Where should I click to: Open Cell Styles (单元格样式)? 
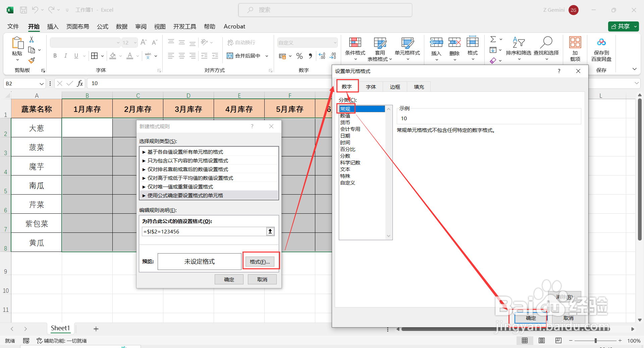[x=407, y=49]
